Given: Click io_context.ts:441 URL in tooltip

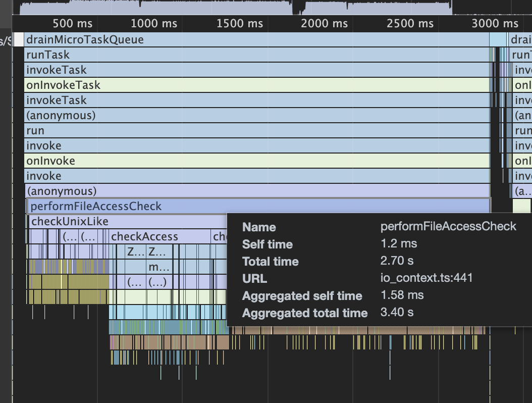Looking at the screenshot, I should click(x=427, y=278).
